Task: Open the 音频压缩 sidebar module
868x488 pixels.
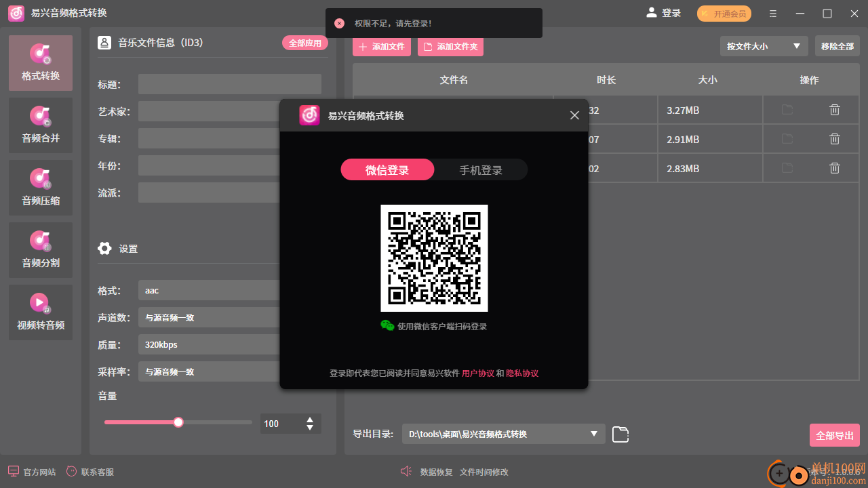Action: [x=41, y=188]
